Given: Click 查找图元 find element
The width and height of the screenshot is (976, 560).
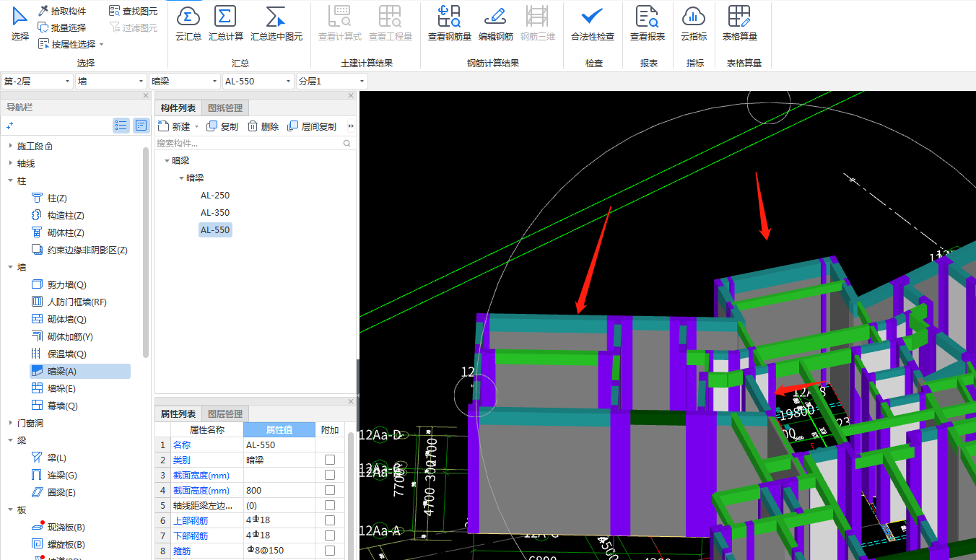Looking at the screenshot, I should click(x=134, y=11).
